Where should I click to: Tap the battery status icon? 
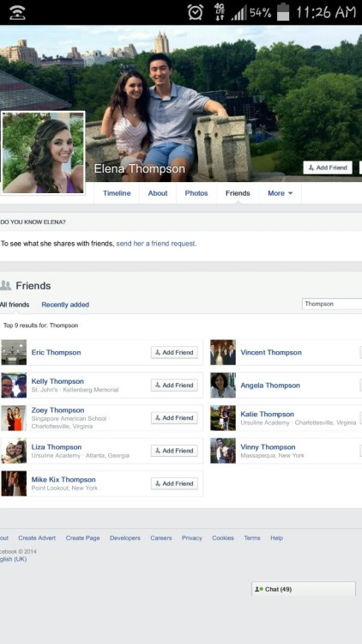[x=283, y=12]
